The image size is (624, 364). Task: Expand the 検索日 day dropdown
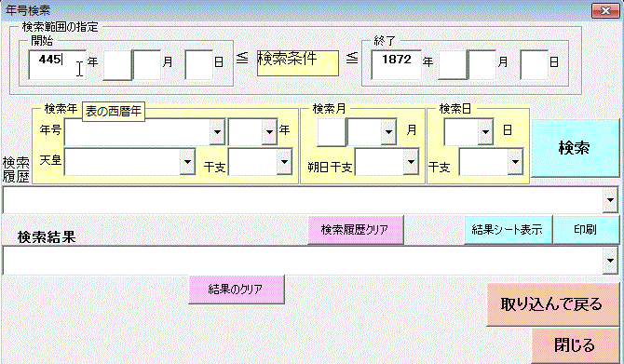coord(485,131)
